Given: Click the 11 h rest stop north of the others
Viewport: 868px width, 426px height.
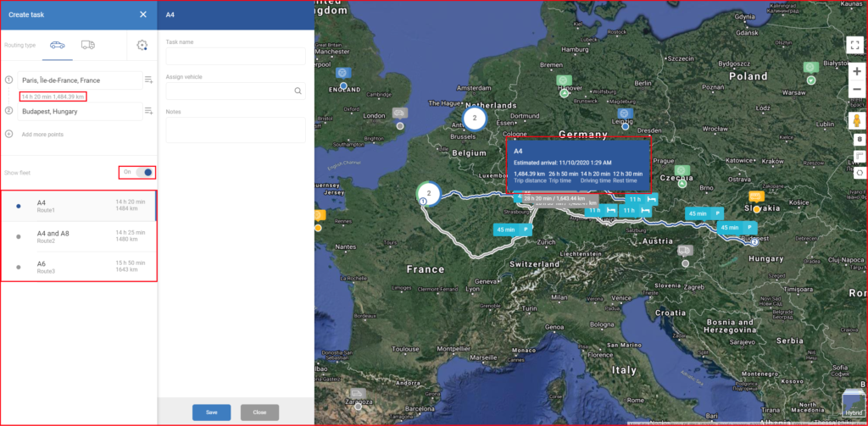Looking at the screenshot, I should [x=642, y=199].
